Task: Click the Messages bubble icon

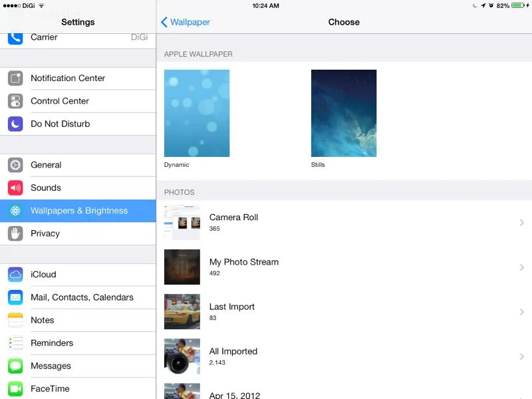Action: click(x=15, y=366)
